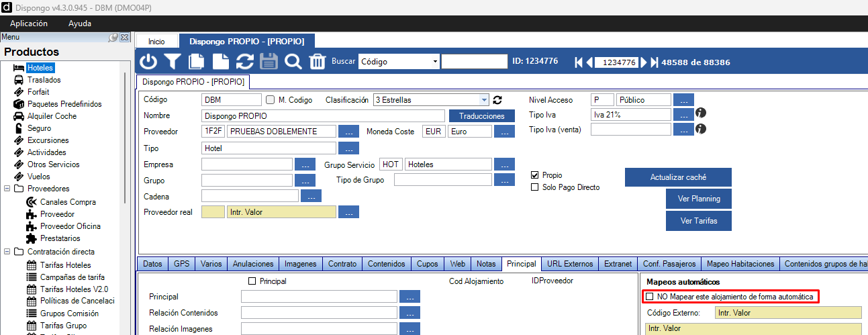Click the Ver Tarifas button
Image resolution: width=868 pixels, height=335 pixels.
(x=700, y=220)
